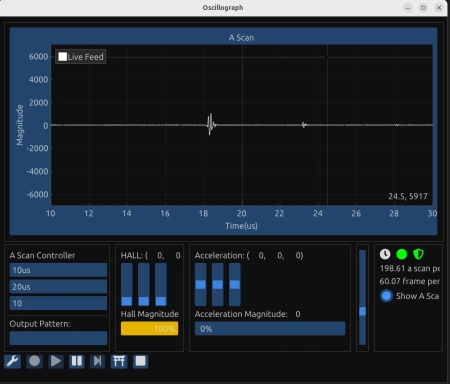Screen dimensions: 450x384
Task: Click the middle Acceleration vertical slider
Action: (x=218, y=284)
